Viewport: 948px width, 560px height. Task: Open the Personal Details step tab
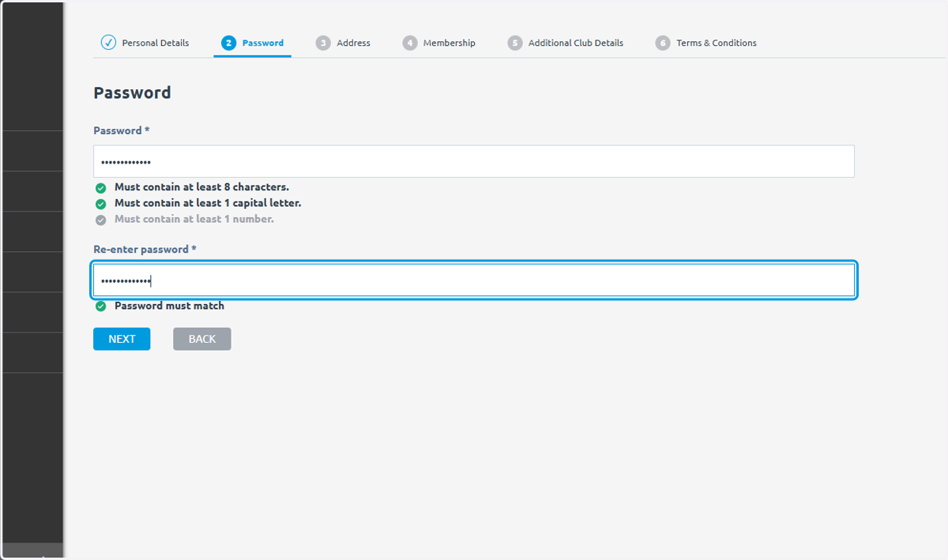pyautogui.click(x=145, y=43)
